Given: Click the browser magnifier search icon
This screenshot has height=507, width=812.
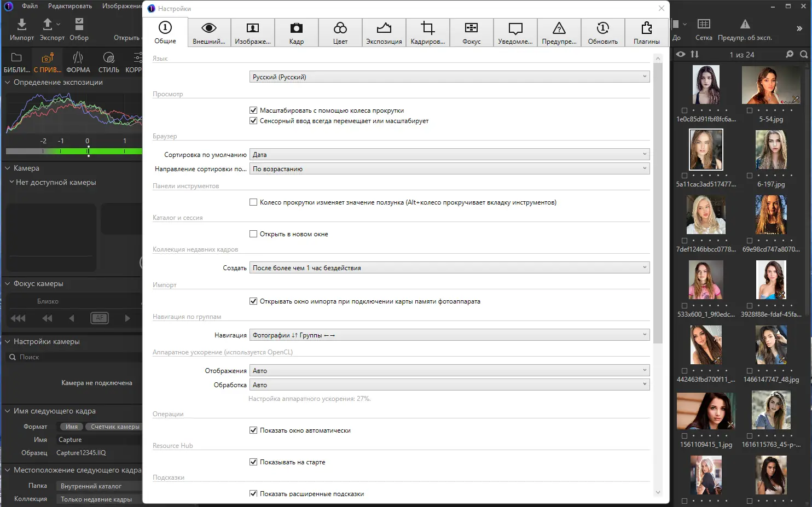Looking at the screenshot, I should (804, 54).
